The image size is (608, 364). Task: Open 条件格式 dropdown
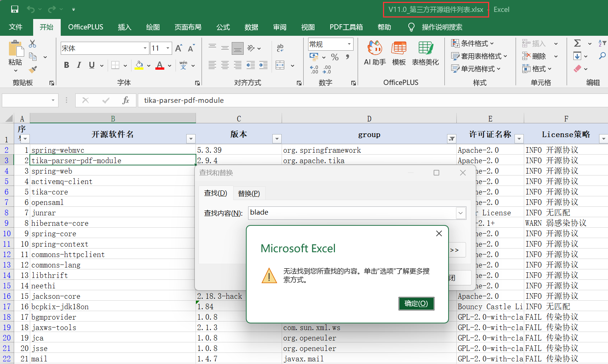[x=472, y=44]
